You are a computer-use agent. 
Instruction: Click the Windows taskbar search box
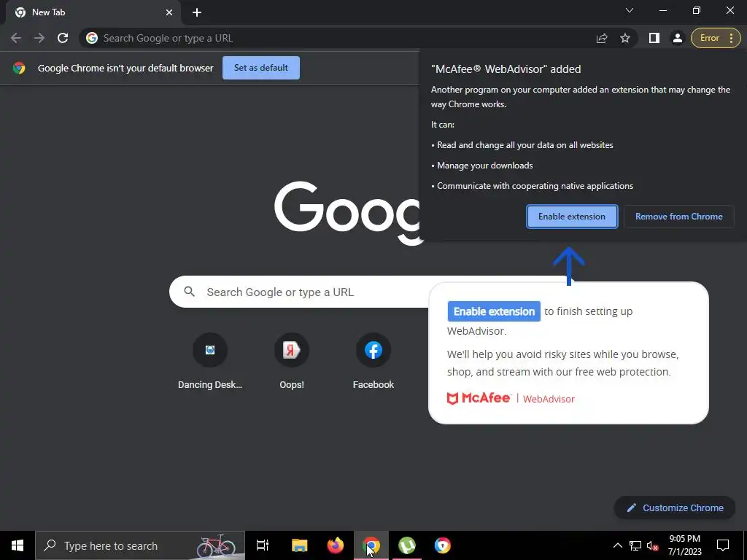[140, 545]
